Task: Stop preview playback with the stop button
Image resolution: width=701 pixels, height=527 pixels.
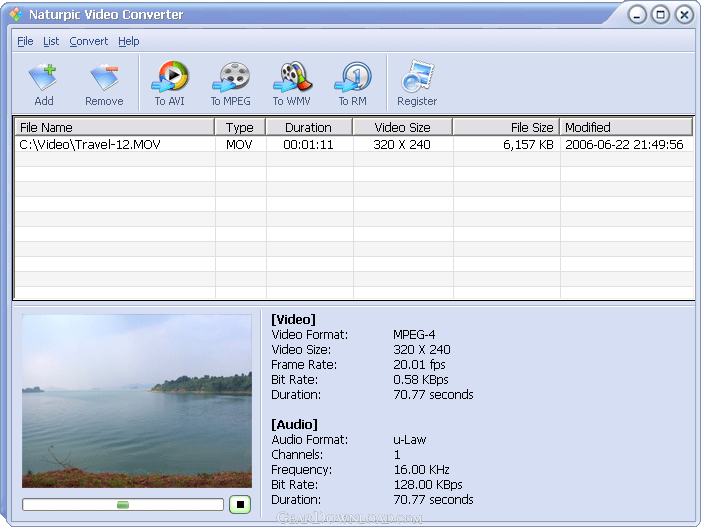Action: 240,504
